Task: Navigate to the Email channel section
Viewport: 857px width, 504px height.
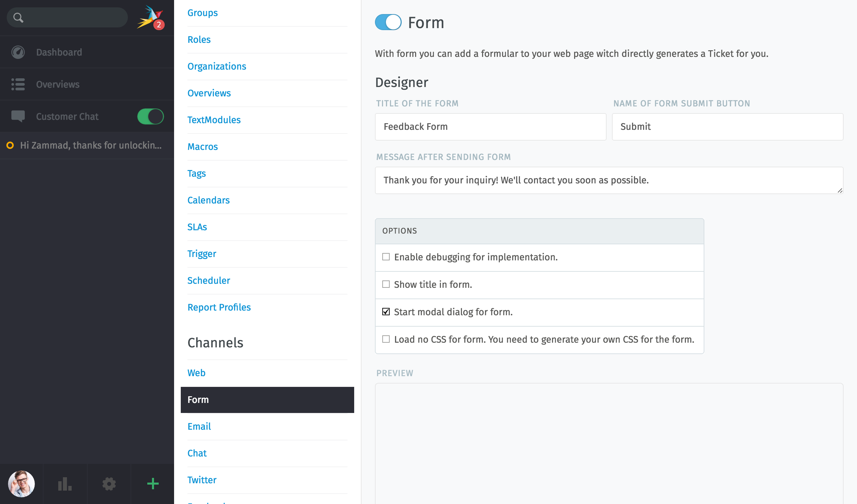Action: coord(199,427)
